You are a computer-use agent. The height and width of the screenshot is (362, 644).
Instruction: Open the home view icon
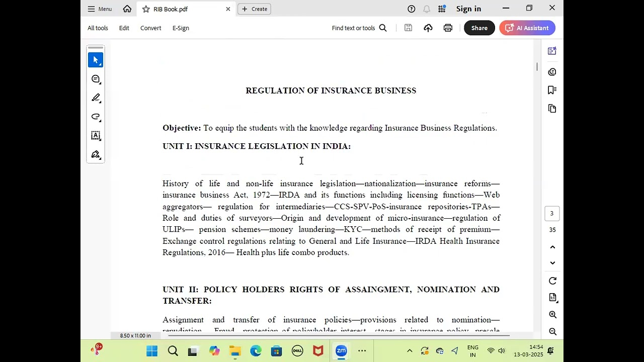[127, 9]
